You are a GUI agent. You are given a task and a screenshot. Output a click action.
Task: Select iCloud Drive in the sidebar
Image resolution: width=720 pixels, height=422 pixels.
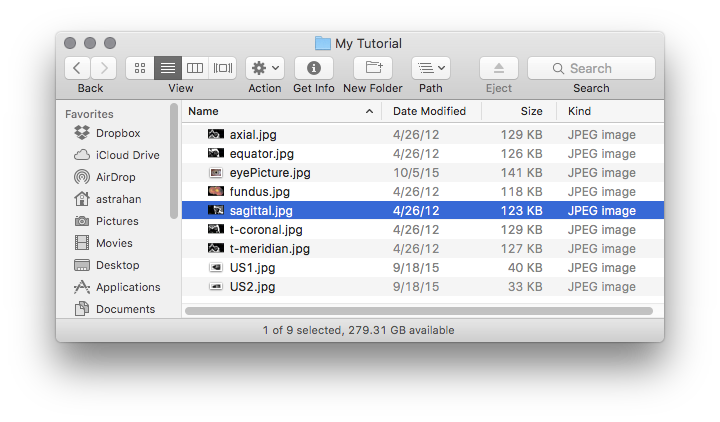pos(127,155)
